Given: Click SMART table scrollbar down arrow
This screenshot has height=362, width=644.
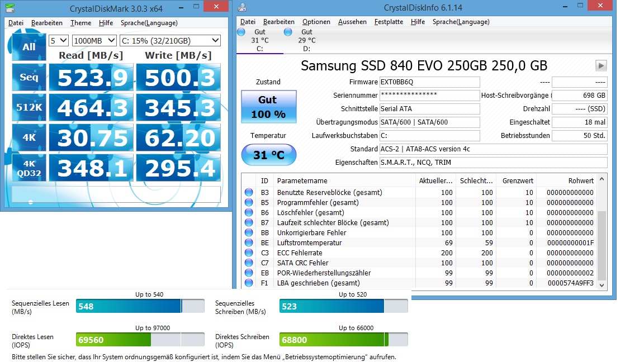Looking at the screenshot, I should 602,285.
